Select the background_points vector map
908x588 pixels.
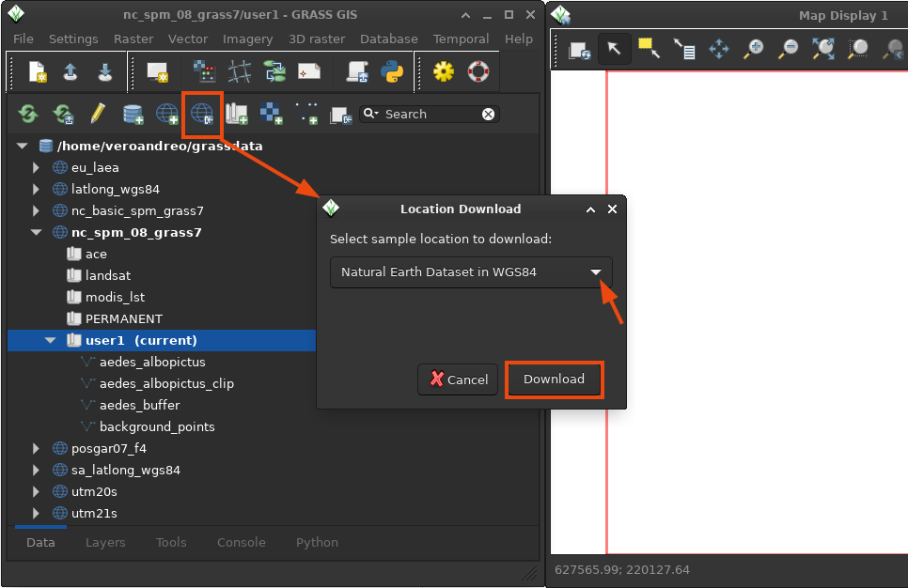[x=157, y=426]
